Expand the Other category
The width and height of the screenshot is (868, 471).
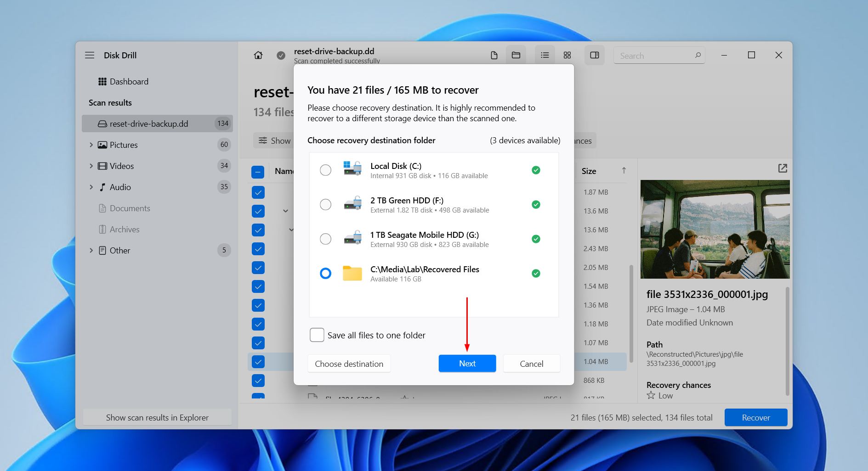click(91, 250)
